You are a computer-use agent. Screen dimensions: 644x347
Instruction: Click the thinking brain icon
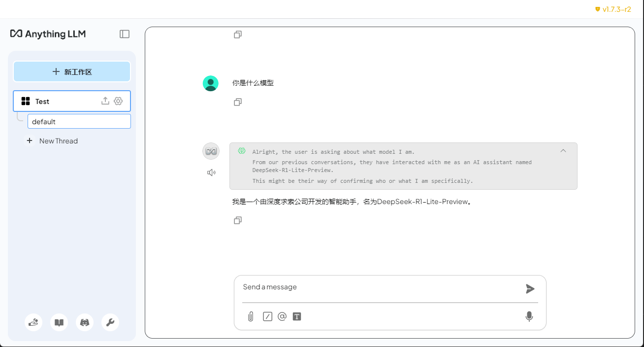pos(241,151)
